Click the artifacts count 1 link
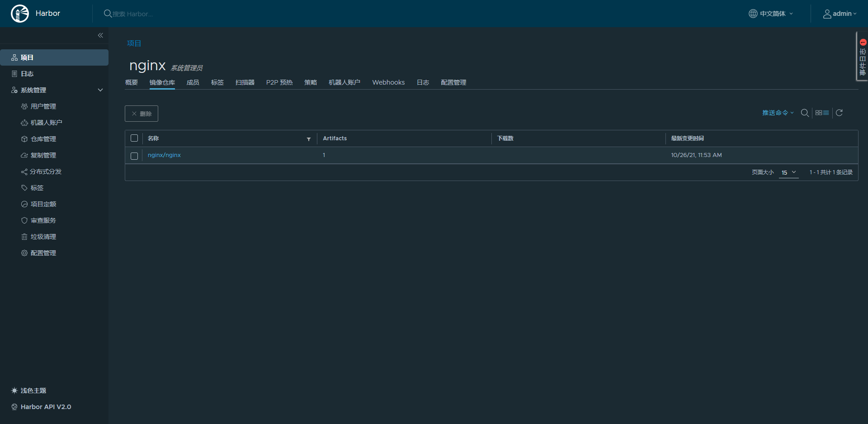Viewport: 868px width, 424px height. (x=324, y=155)
